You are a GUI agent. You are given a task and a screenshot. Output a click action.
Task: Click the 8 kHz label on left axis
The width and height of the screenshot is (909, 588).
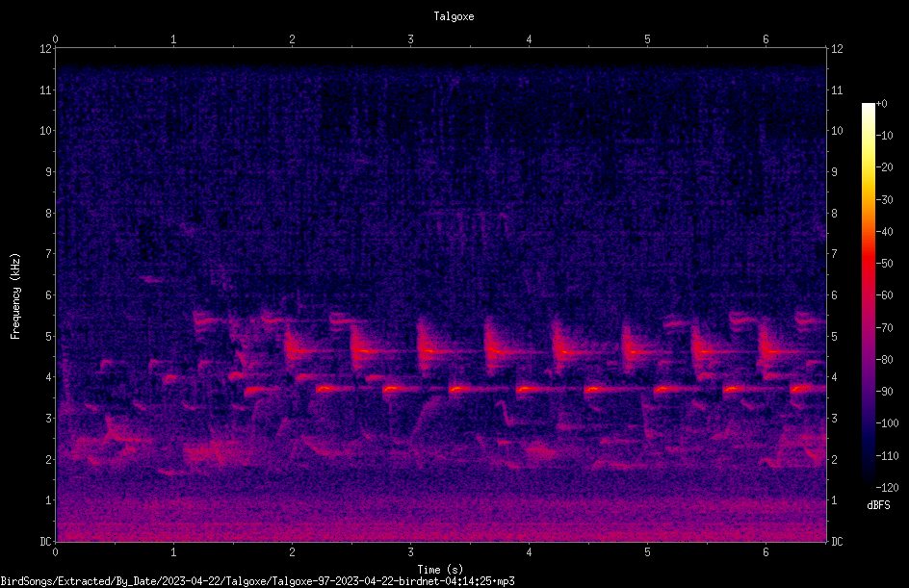point(49,214)
